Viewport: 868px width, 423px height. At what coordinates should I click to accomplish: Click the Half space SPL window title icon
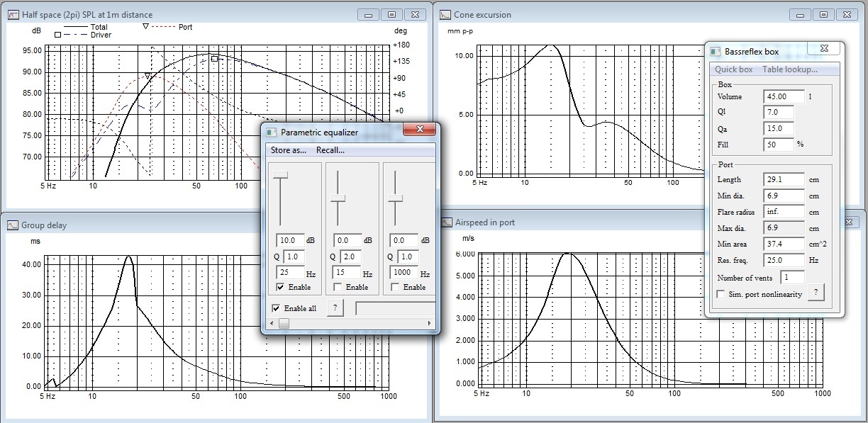[x=13, y=14]
